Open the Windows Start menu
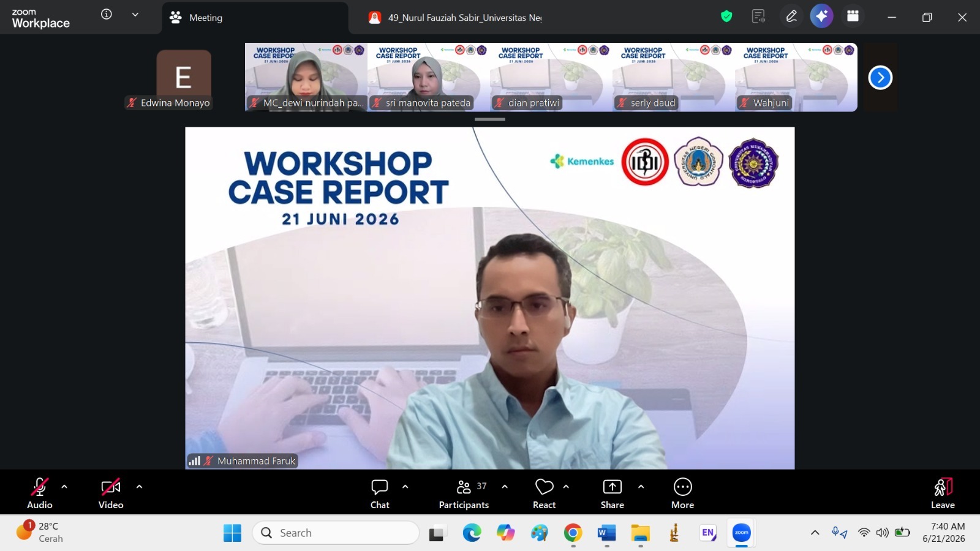Viewport: 980px width, 551px height. pos(232,533)
